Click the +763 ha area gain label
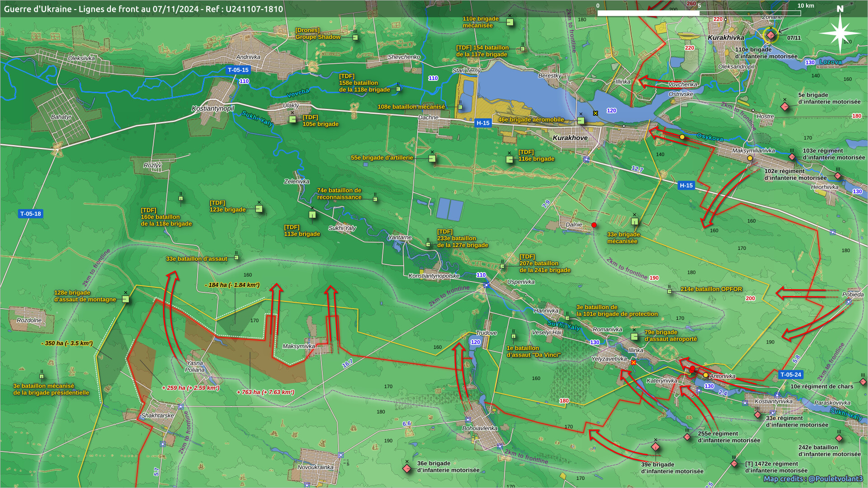 (x=265, y=392)
